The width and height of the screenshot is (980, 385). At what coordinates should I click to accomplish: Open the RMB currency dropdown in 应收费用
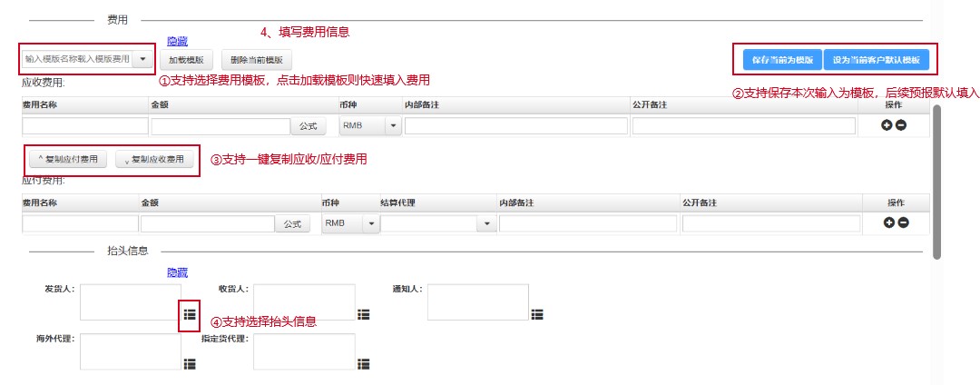point(392,126)
